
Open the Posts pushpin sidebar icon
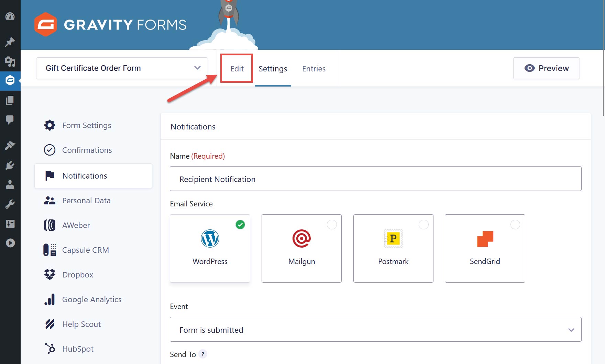click(x=10, y=42)
